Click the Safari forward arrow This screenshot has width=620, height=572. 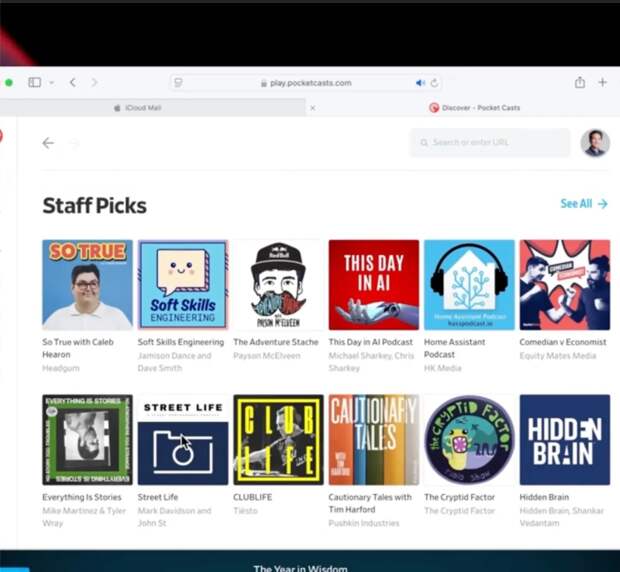94,82
